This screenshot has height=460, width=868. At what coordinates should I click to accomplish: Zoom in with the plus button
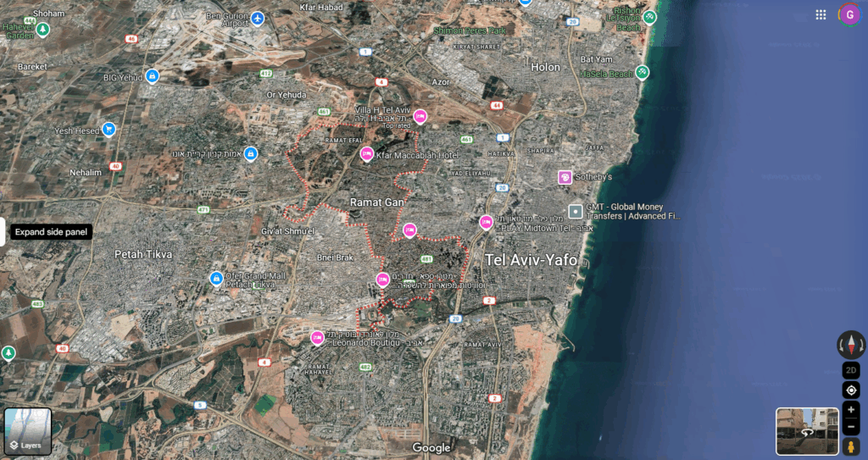click(851, 410)
